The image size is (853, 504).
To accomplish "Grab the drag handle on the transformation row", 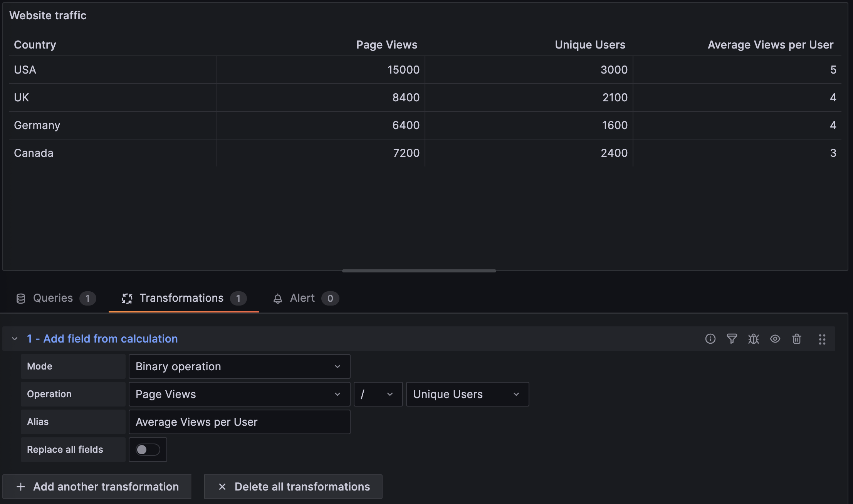I will pos(823,339).
